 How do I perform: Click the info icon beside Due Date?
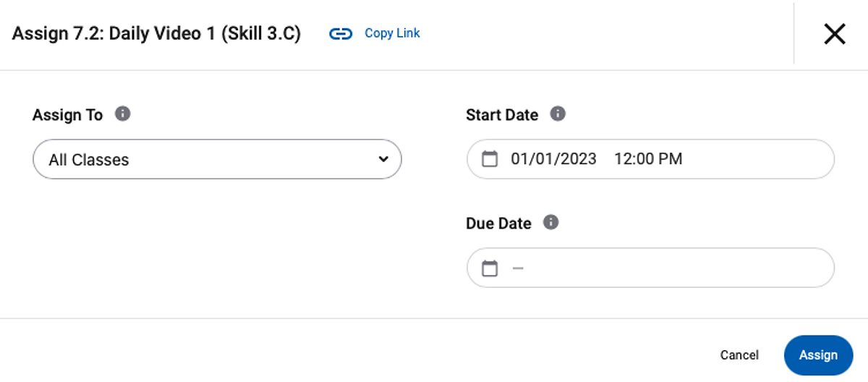pos(551,223)
